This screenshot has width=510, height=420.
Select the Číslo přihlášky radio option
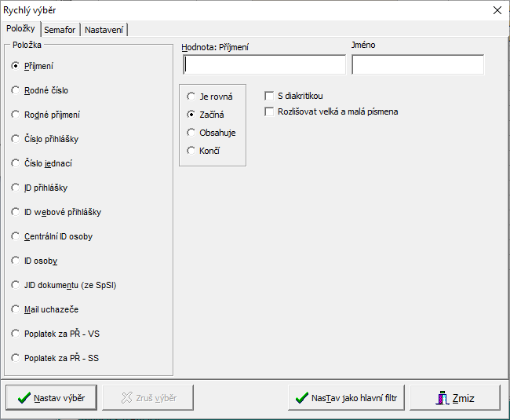point(16,139)
